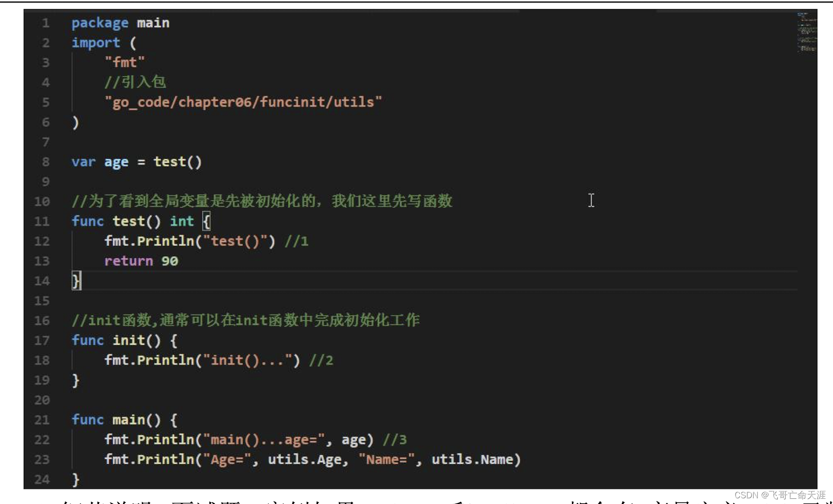The height and width of the screenshot is (504, 833).
Task: Click the '//3' comment on line 22
Action: click(395, 440)
